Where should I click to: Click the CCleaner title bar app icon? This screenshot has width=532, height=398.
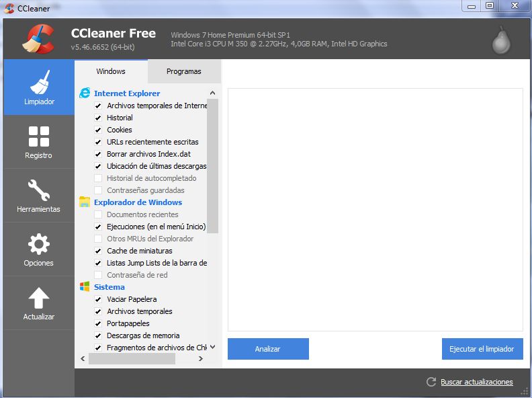coord(9,8)
